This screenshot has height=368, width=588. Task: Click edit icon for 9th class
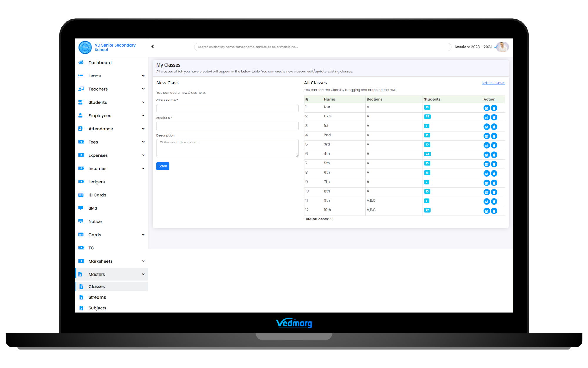pyautogui.click(x=487, y=202)
